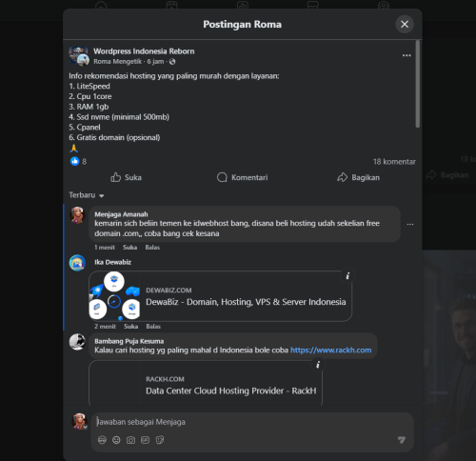Open Bambang Puja Kesuma avatar
This screenshot has width=476, height=461.
pyautogui.click(x=77, y=342)
